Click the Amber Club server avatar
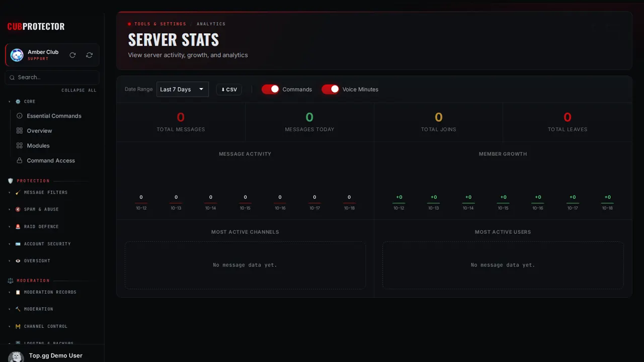The width and height of the screenshot is (644, 362). tap(17, 55)
